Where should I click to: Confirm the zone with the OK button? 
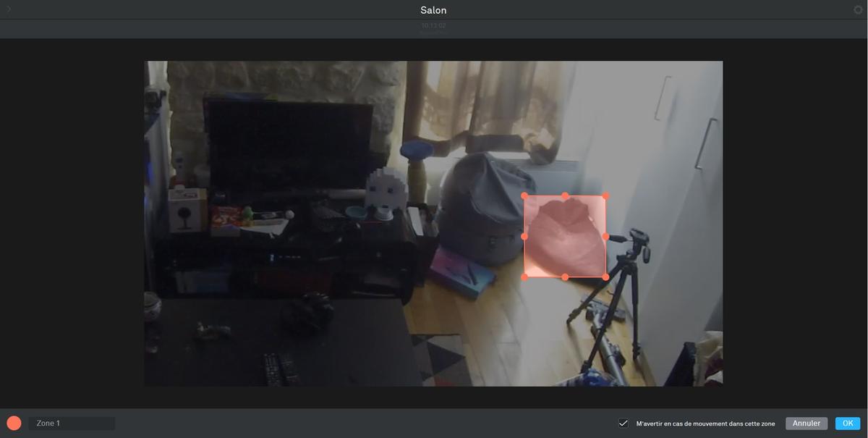tap(848, 424)
